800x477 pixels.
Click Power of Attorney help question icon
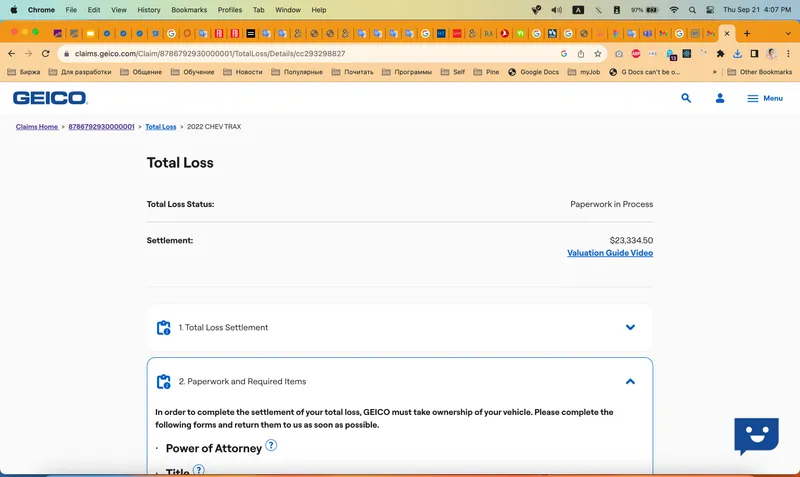[271, 446]
